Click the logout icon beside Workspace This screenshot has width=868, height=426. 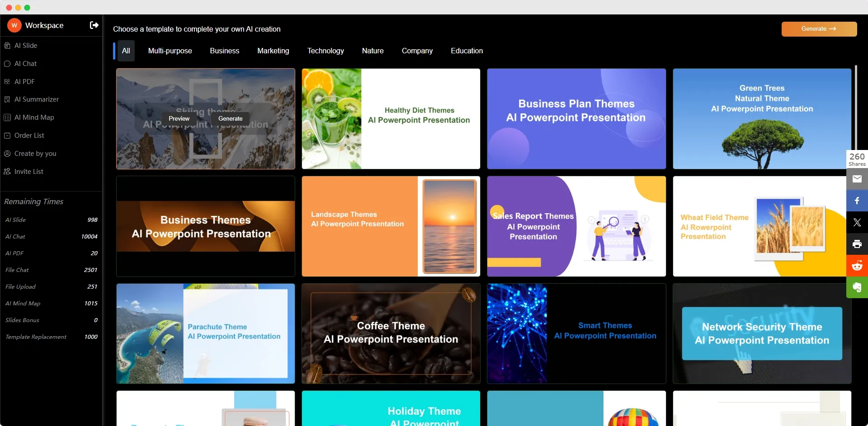coord(94,25)
